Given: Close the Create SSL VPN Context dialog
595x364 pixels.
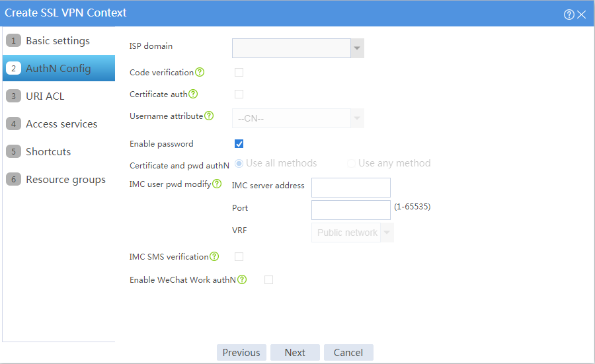Looking at the screenshot, I should [581, 15].
